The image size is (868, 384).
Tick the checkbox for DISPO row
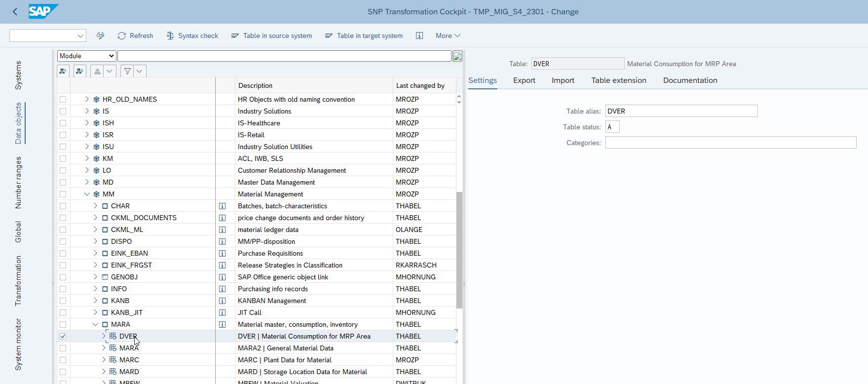pos(63,241)
